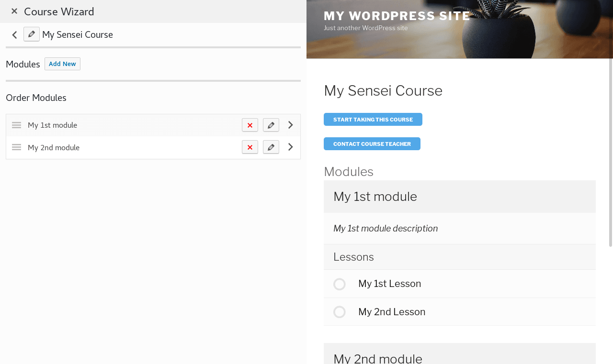
Task: Grab drag handle of My 2nd module
Action: point(17,147)
